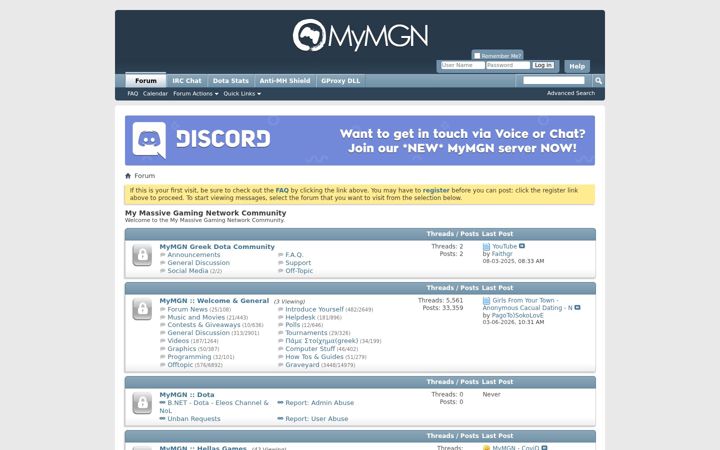Open MyMGN :: Welcome & General forum
Screen dimensions: 720x450
click(214, 301)
